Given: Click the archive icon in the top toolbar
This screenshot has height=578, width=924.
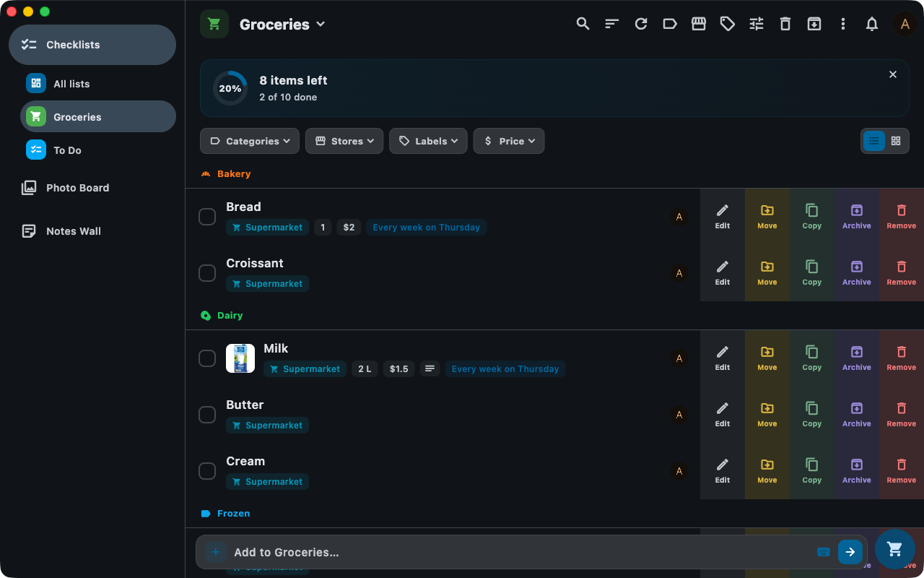Looking at the screenshot, I should coord(814,24).
